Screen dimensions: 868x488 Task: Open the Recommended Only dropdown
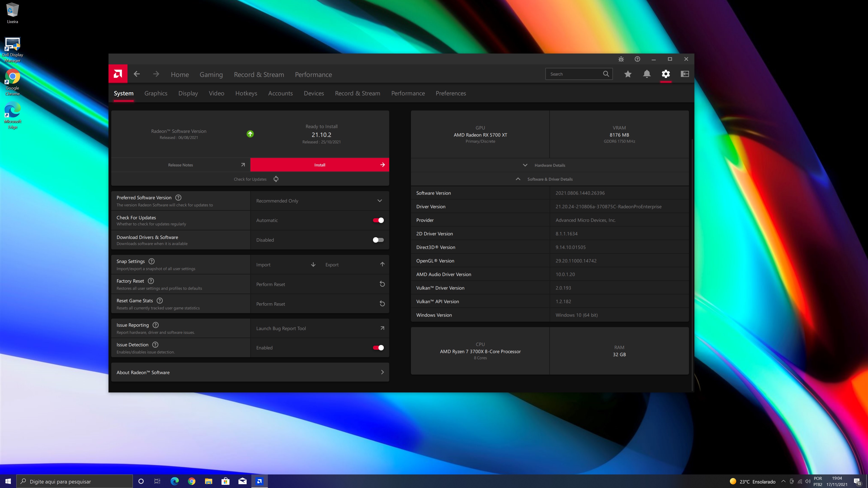[x=319, y=201]
